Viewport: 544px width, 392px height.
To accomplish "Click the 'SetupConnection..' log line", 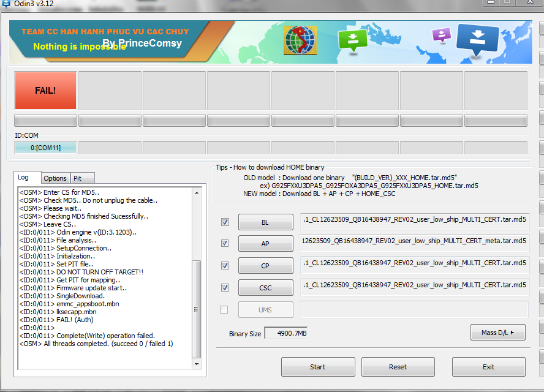I will pyautogui.click(x=66, y=248).
